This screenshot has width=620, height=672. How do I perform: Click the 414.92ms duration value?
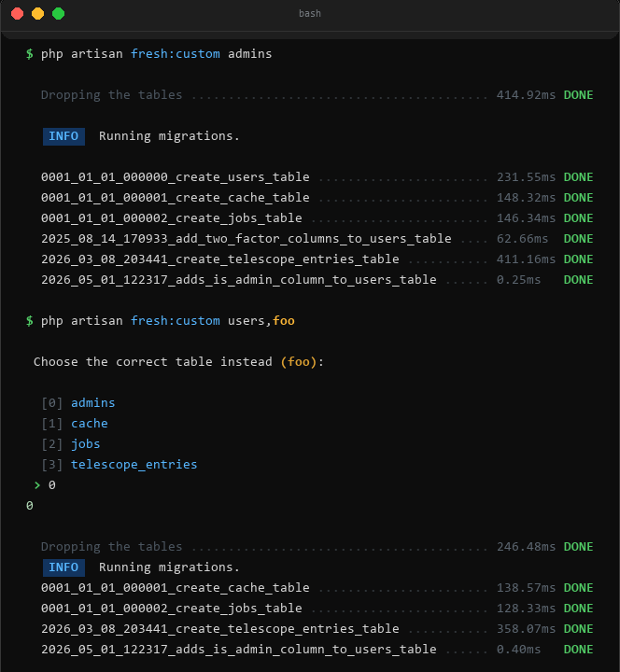pyautogui.click(x=526, y=95)
